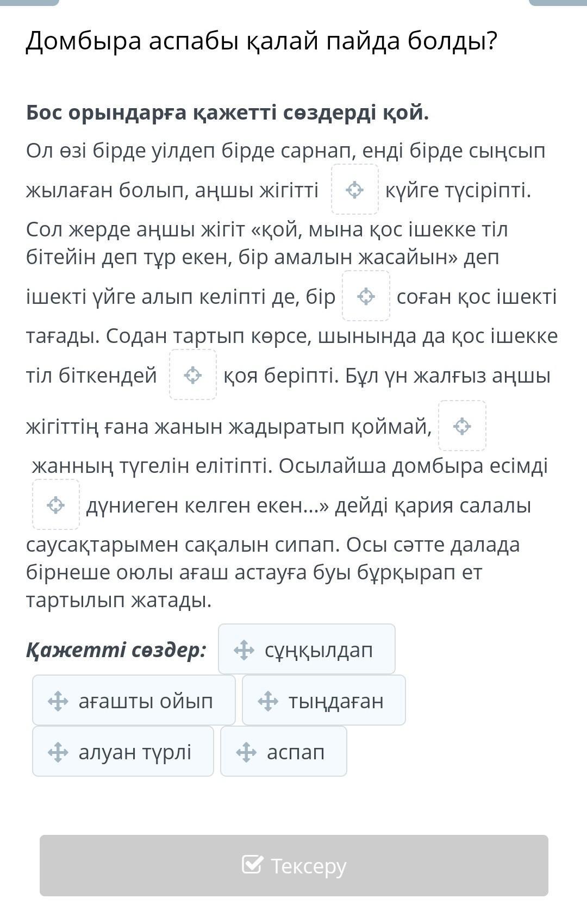
Task: Click drag handle icon on «аспап» chip
Action: point(246,752)
